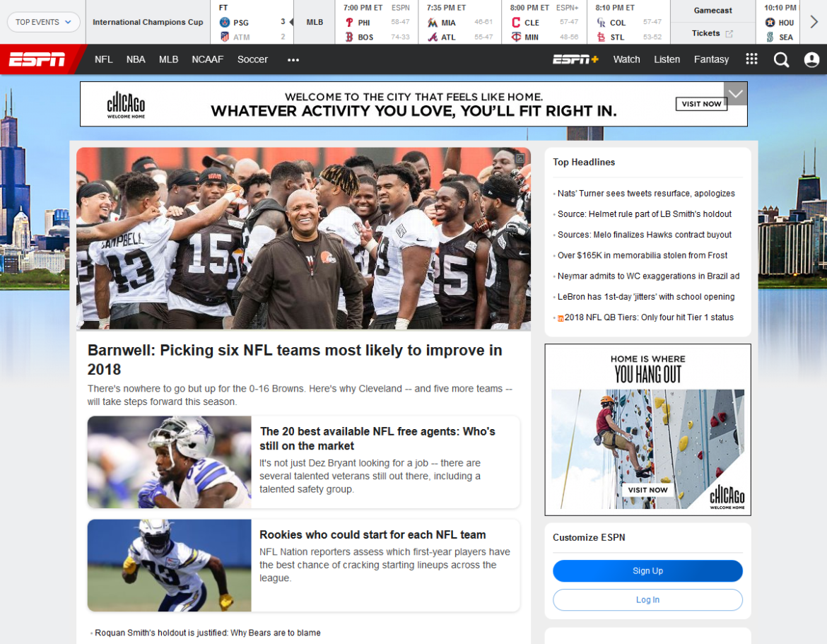Read the Neymar WC exaggerations headline
Screen dimensions: 827x644
(648, 276)
